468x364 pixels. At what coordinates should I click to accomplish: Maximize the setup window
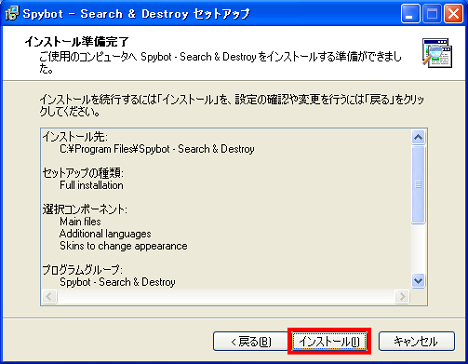click(x=432, y=14)
